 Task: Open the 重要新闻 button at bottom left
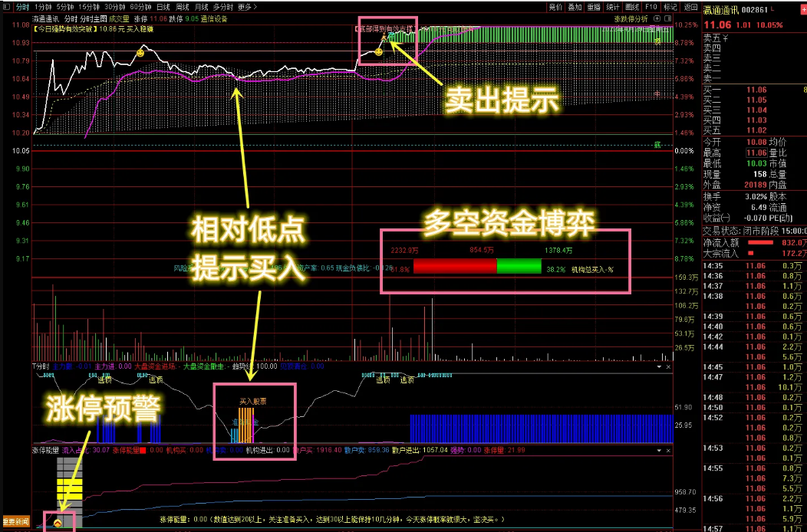pos(16,521)
